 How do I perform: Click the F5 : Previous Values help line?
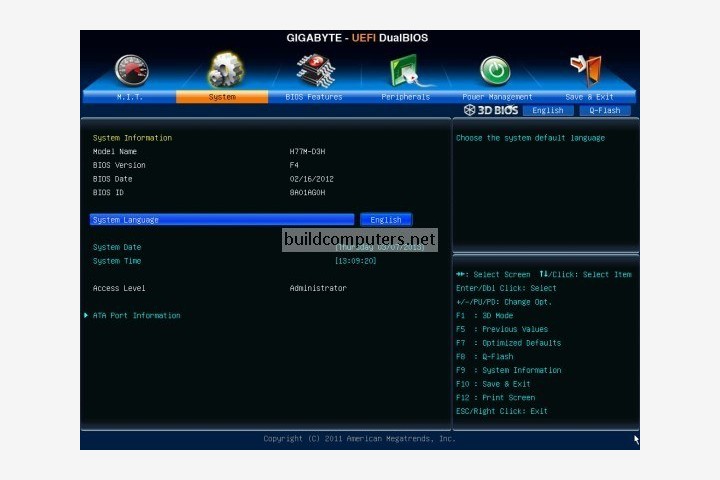coord(502,329)
